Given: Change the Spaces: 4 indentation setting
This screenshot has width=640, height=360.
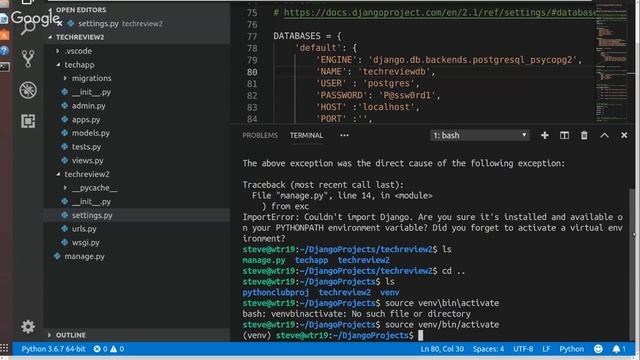Looking at the screenshot, I should [x=488, y=349].
